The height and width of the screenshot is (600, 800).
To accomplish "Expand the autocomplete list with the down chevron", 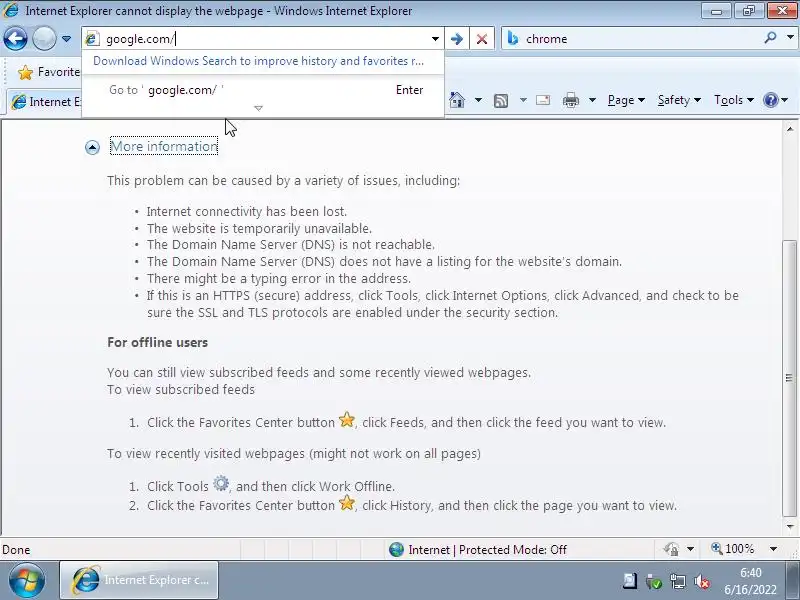I will (258, 108).
